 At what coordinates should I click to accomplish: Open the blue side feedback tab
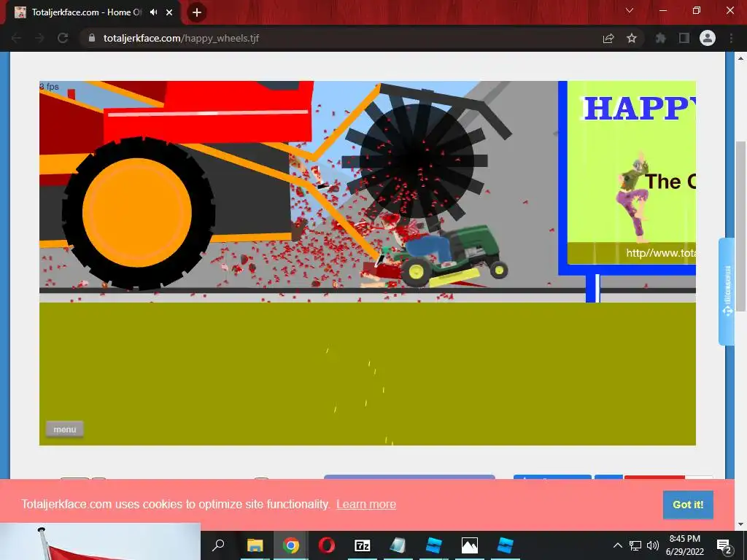click(x=727, y=291)
